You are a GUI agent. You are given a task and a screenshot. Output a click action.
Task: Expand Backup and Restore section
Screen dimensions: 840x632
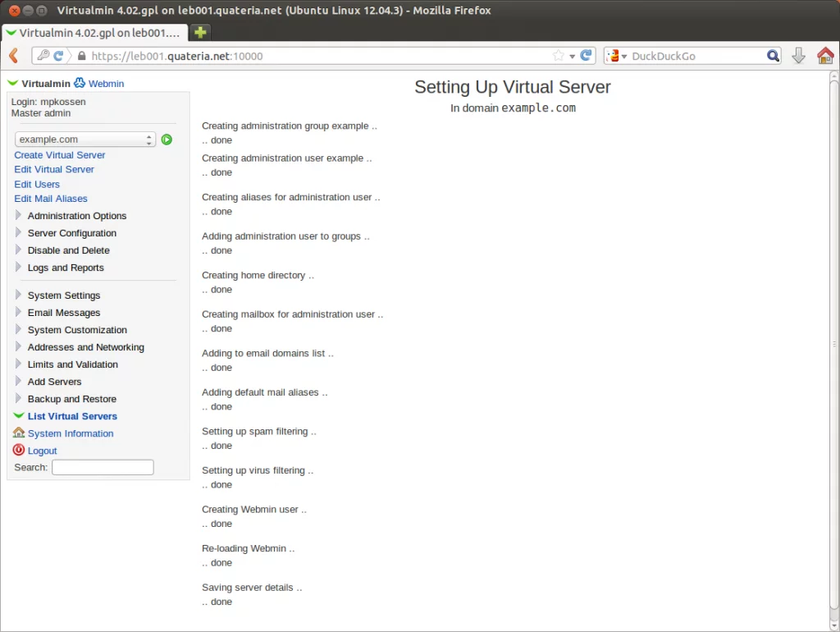[72, 399]
